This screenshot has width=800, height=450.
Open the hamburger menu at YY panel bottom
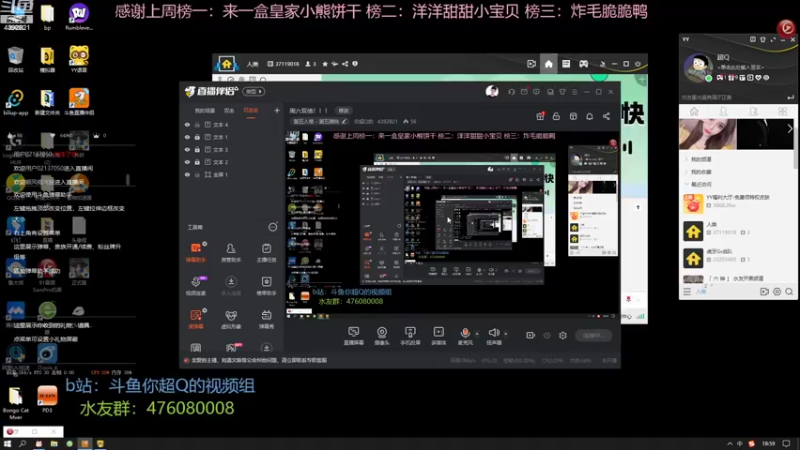click(x=687, y=291)
